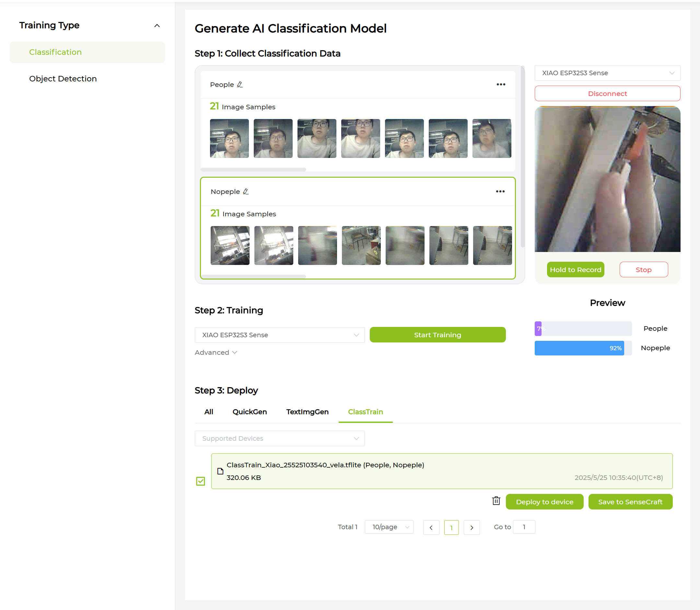Click the Stop button
The width and height of the screenshot is (700, 610).
tap(643, 269)
